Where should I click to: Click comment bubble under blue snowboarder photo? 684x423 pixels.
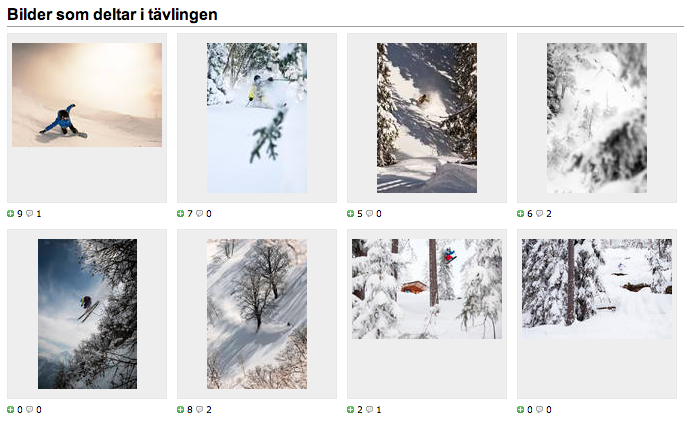[x=29, y=213]
